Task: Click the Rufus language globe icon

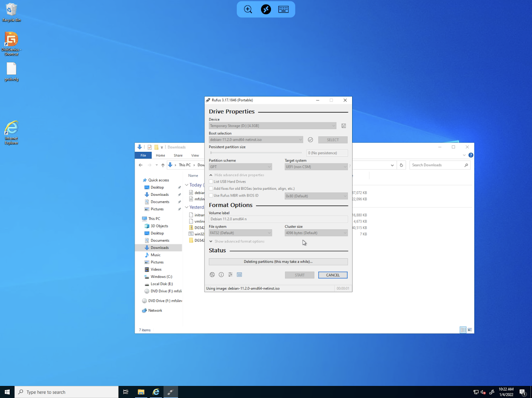Action: pos(212,275)
